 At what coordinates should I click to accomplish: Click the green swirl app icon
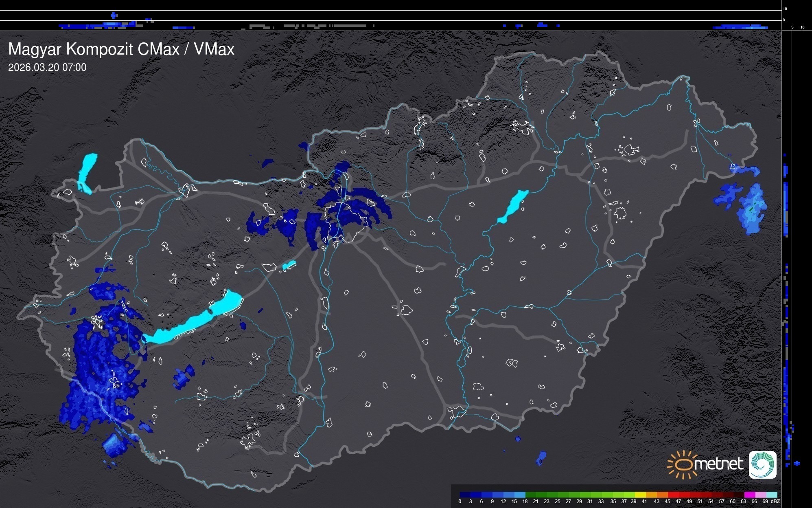(762, 464)
